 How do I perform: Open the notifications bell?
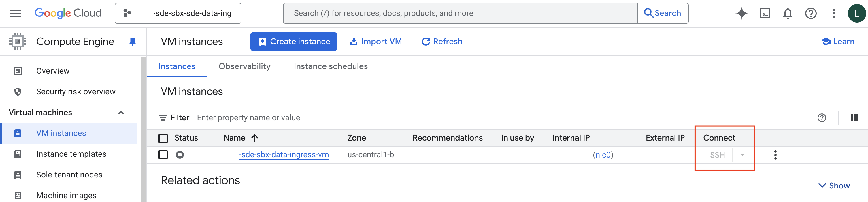tap(788, 13)
